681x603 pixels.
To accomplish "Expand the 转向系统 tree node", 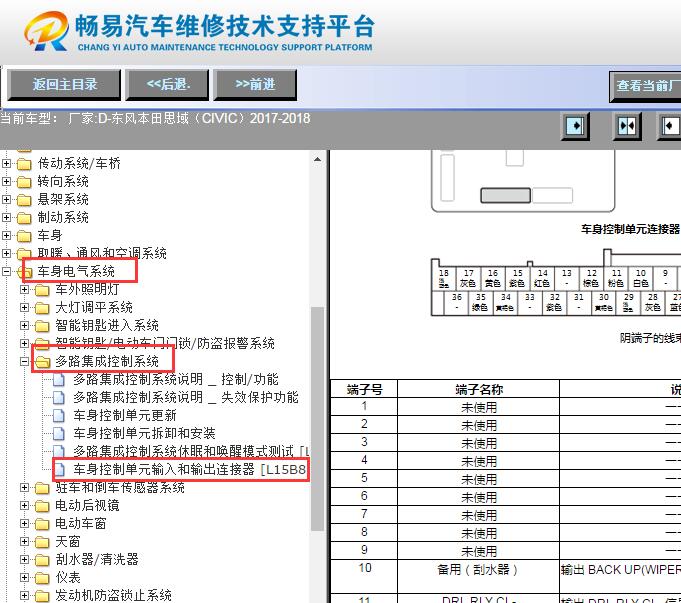I will (x=7, y=182).
